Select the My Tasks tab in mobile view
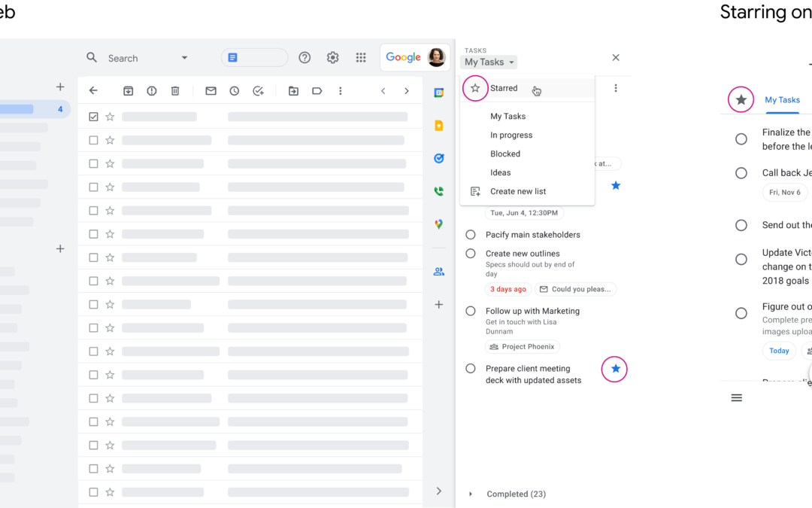 (x=782, y=99)
